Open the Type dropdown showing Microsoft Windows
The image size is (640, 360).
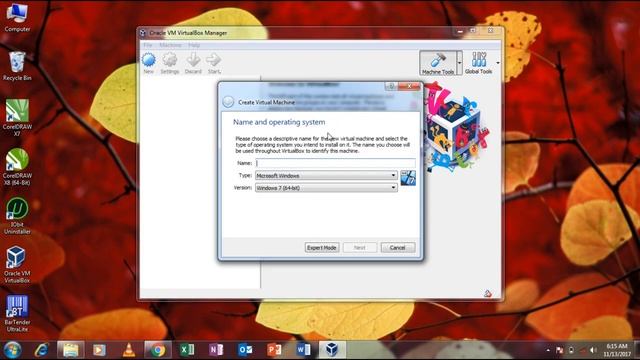click(326, 176)
